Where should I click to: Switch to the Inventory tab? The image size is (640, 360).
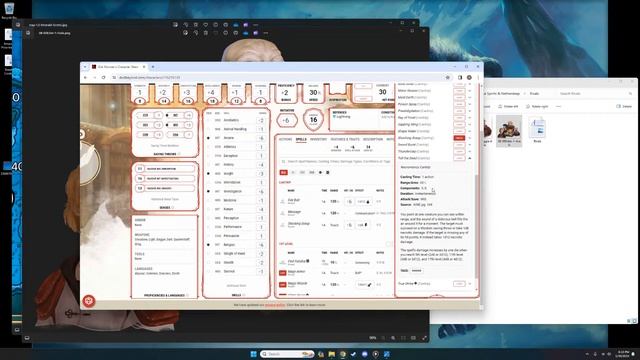[318, 140]
